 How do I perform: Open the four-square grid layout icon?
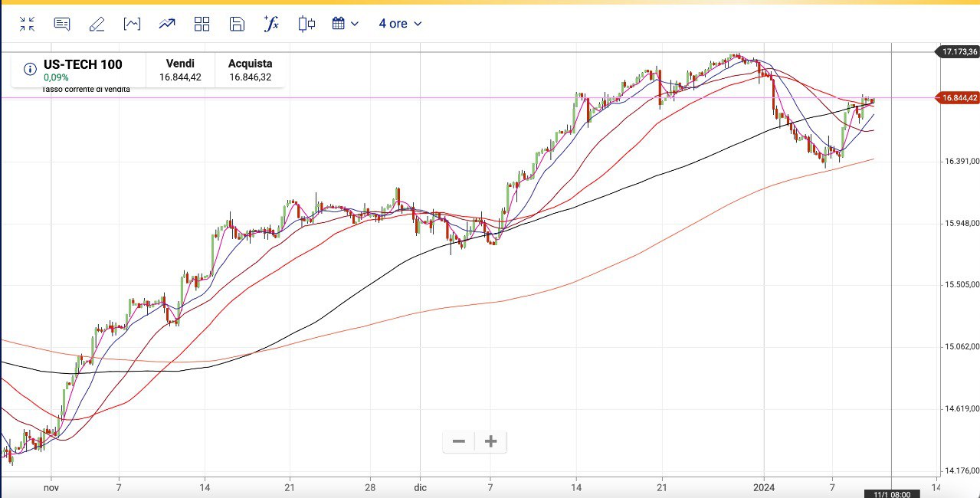tap(202, 24)
